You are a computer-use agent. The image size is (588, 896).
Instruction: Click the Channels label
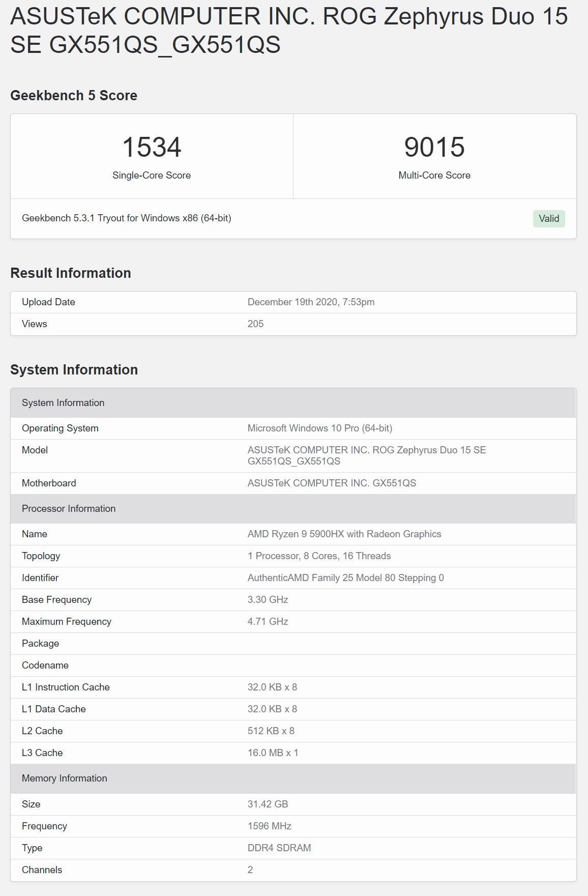42,870
